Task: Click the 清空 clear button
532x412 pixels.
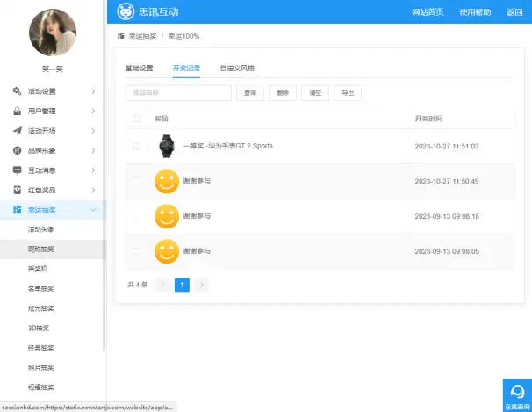Action: point(315,92)
